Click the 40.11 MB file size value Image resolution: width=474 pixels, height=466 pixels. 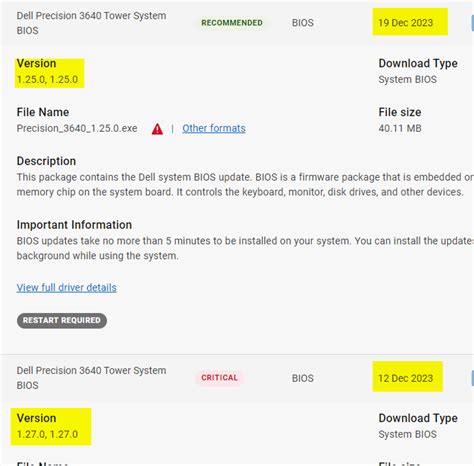coord(400,128)
